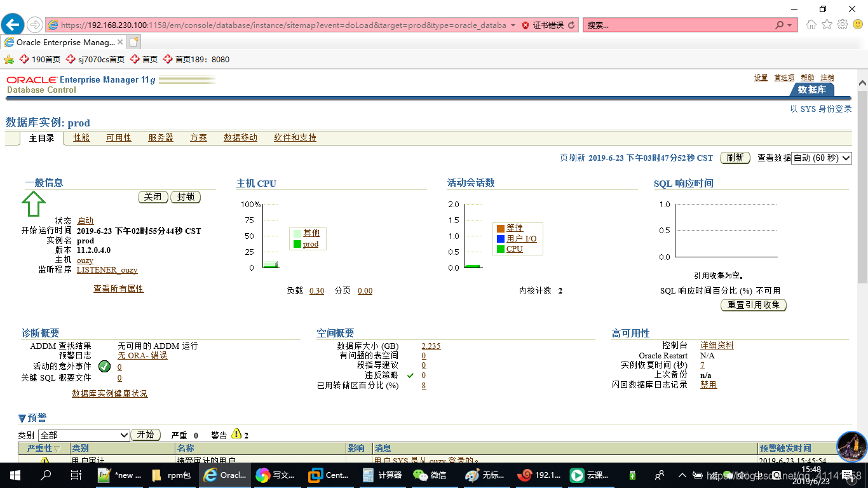
Task: Click the refresh icon in address bar
Action: (571, 25)
